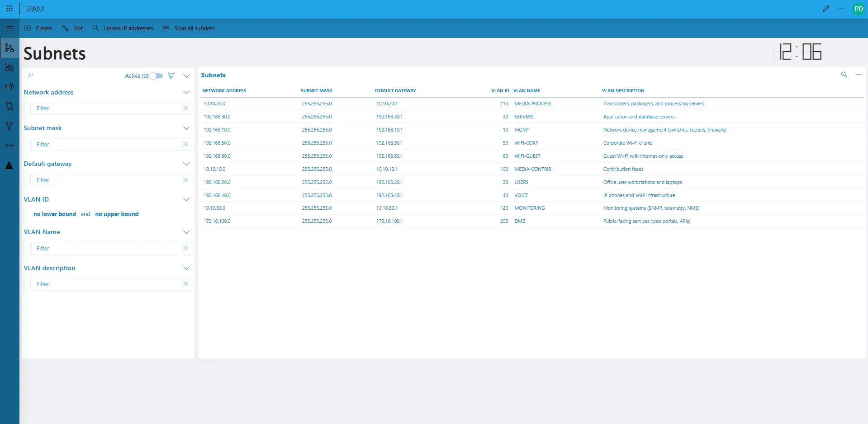The height and width of the screenshot is (424, 868).
Task: Open the Subnets sidebar icon
Action: 9,48
